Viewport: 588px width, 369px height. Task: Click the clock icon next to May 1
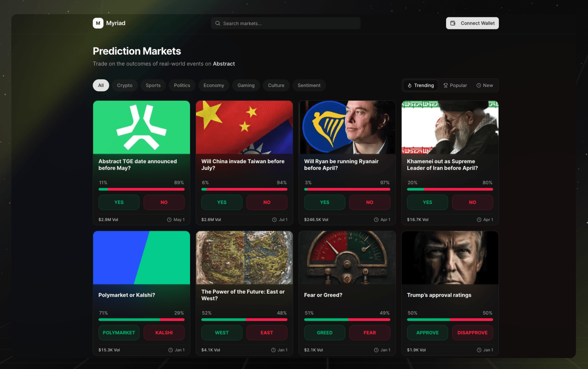169,220
